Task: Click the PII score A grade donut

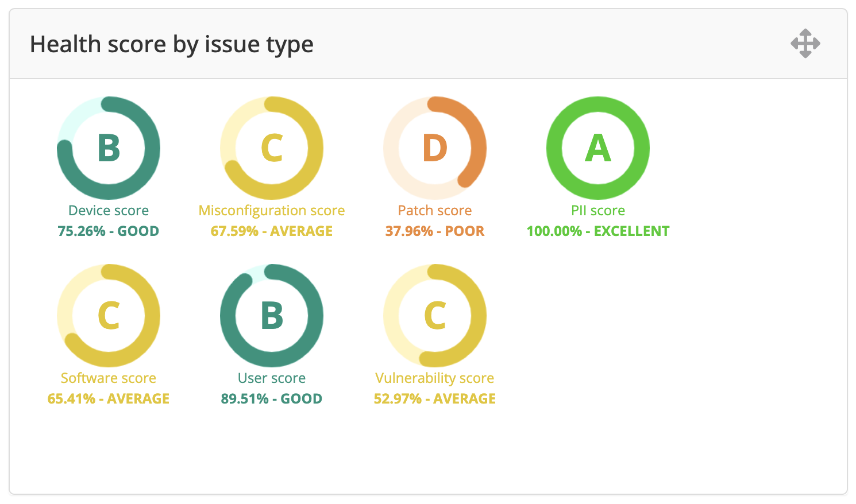Action: pos(598,148)
